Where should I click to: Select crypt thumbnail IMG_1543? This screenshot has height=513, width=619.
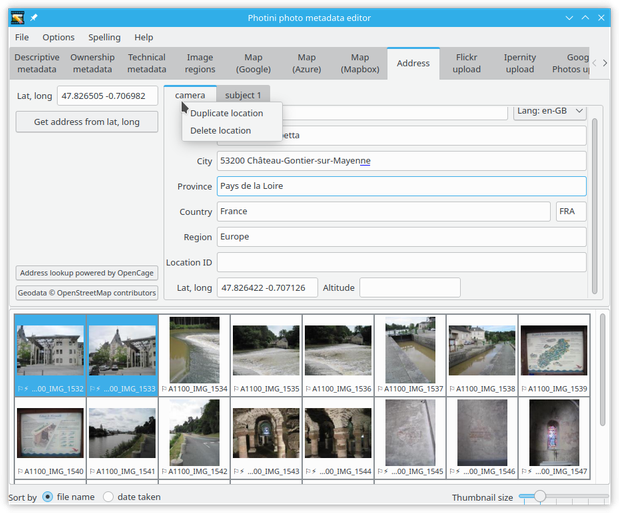266,438
